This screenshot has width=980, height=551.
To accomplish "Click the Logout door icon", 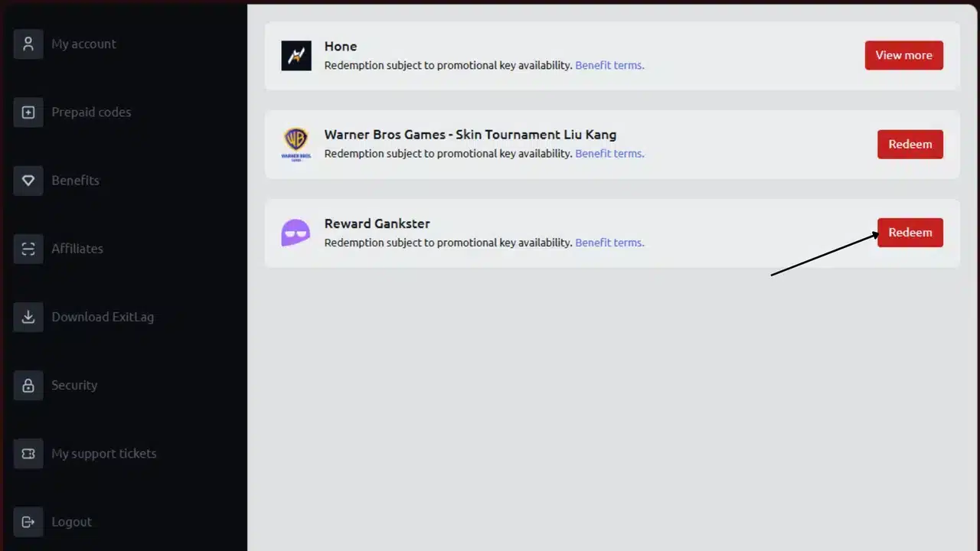I will pos(28,522).
